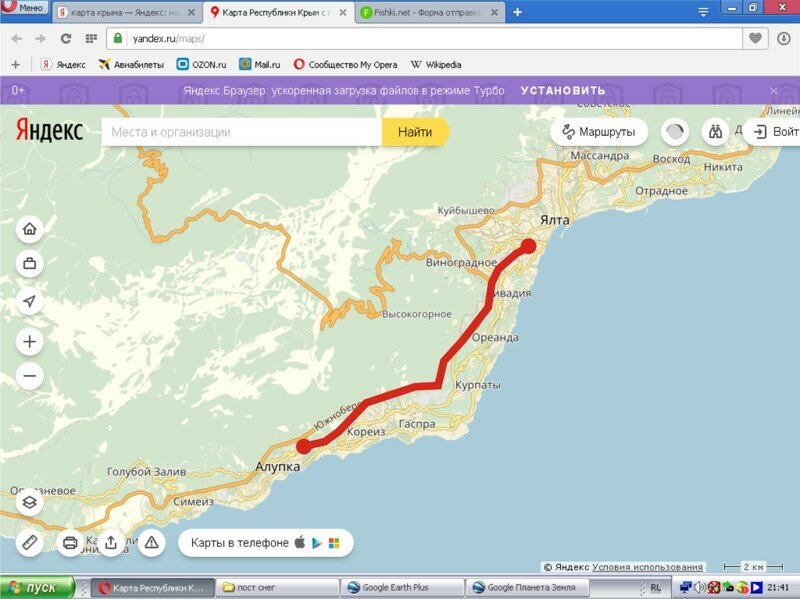Click the Яндекс logo
Screen dimensions: 800x599
(x=49, y=131)
